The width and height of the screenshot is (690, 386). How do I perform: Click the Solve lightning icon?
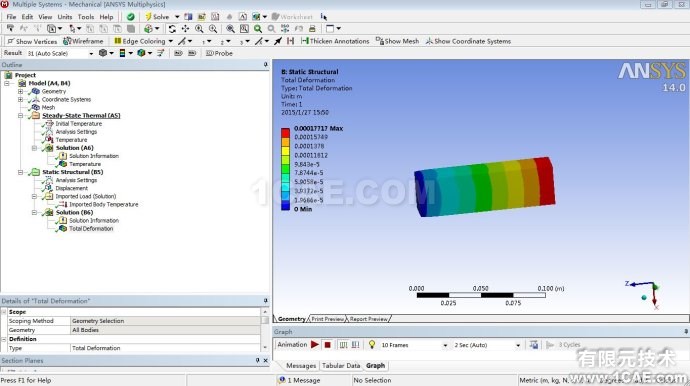[x=148, y=17]
